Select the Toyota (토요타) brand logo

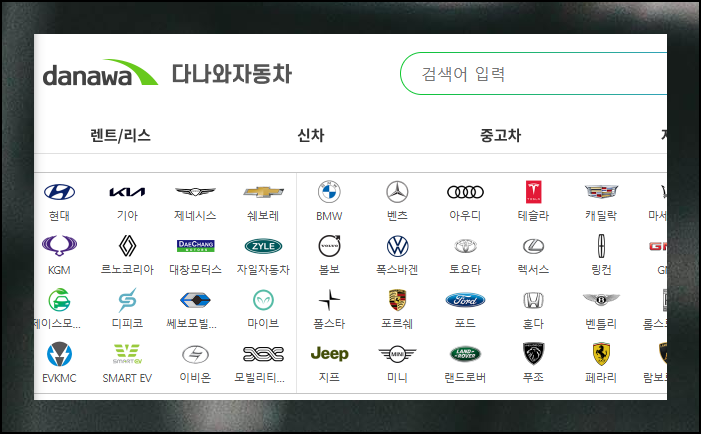pos(465,246)
